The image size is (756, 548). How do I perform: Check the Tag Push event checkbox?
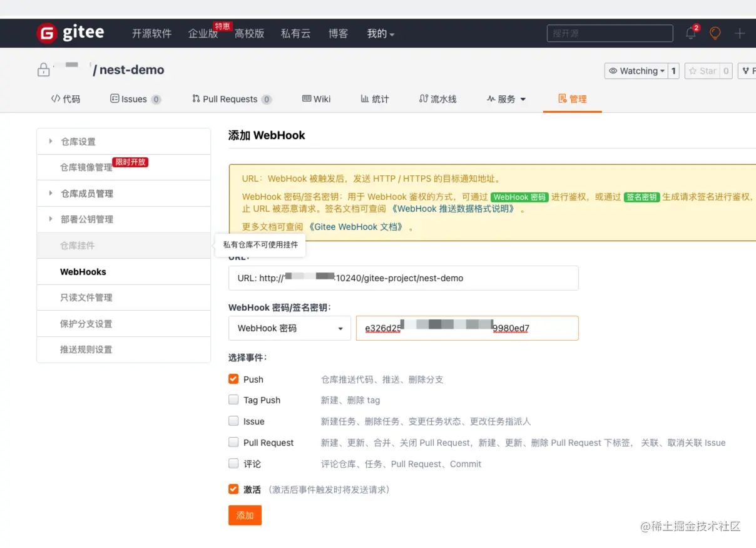[233, 400]
